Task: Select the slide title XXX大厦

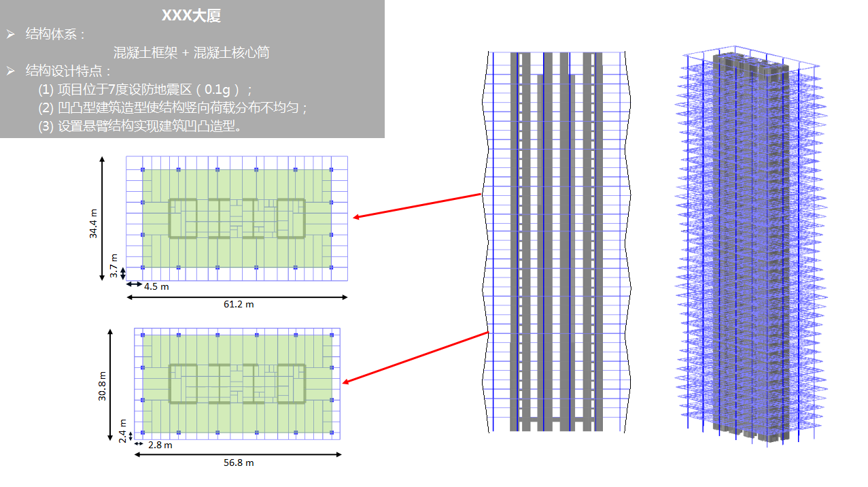Action: coord(191,16)
